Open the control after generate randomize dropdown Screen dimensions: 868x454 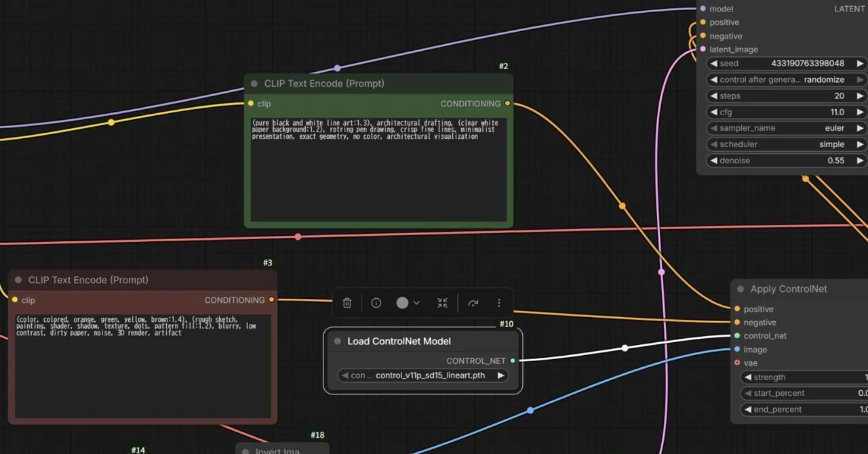pyautogui.click(x=787, y=79)
